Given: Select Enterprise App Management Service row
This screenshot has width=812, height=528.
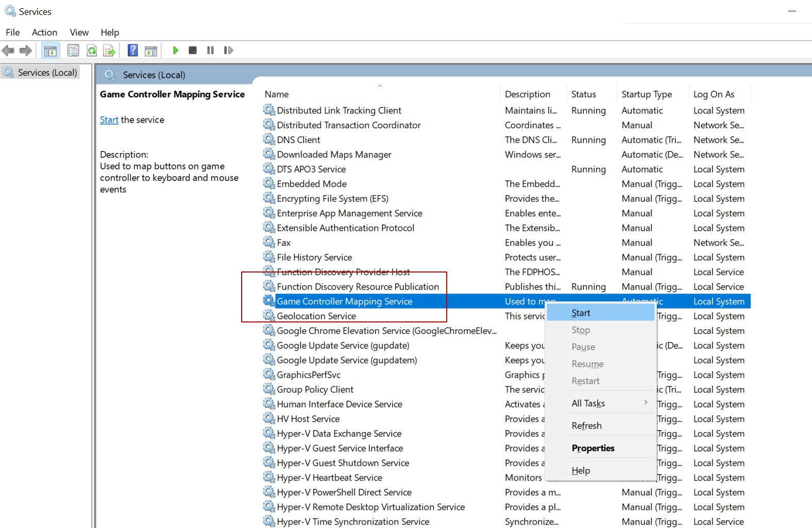Looking at the screenshot, I should tap(506, 213).
